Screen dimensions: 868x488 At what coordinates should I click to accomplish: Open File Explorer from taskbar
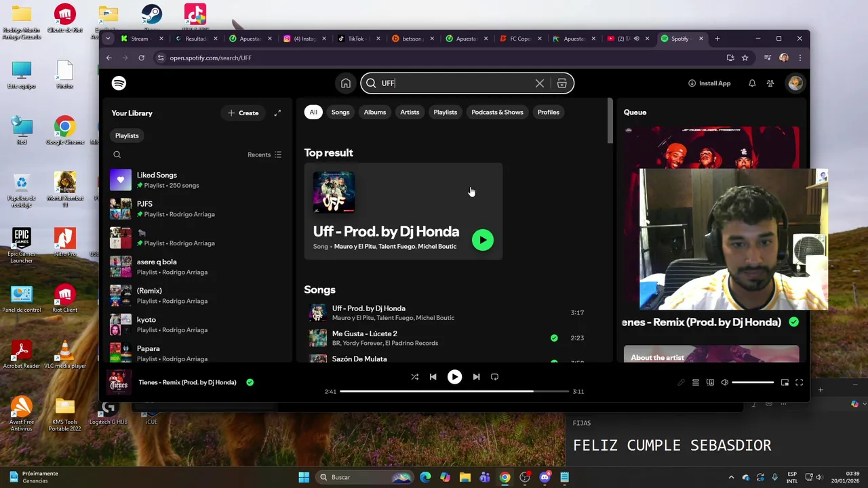click(465, 477)
